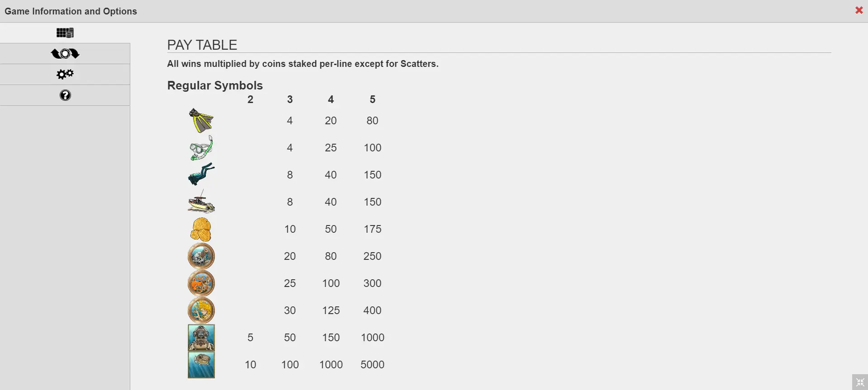Click the blue-gray porthole symbol paying 250
The height and width of the screenshot is (390, 868).
point(201,256)
